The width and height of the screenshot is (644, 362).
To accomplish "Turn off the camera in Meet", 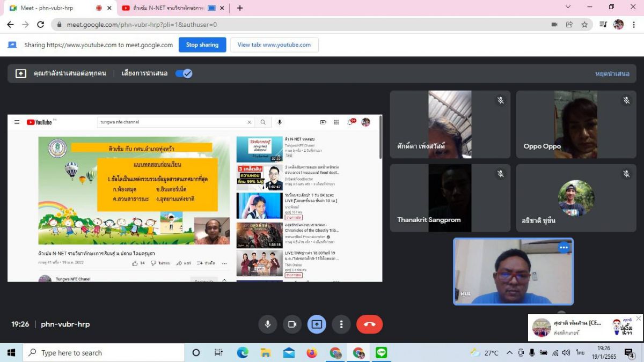I will pos(292,324).
